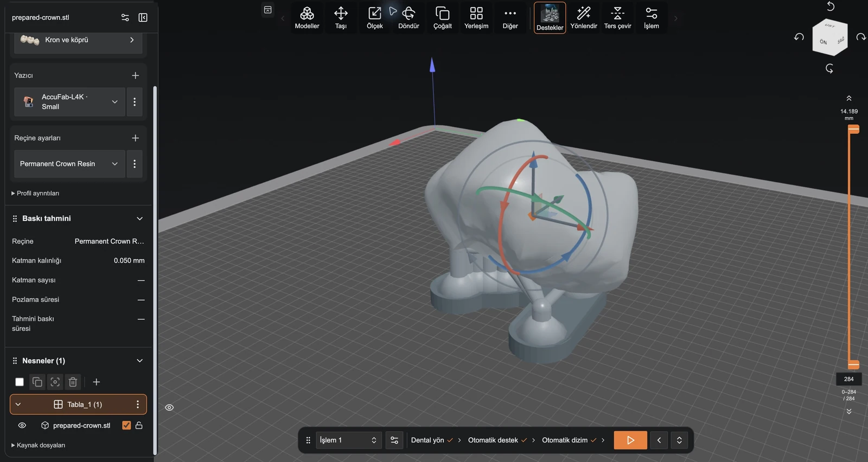Open Kron ve köprü category

point(78,40)
